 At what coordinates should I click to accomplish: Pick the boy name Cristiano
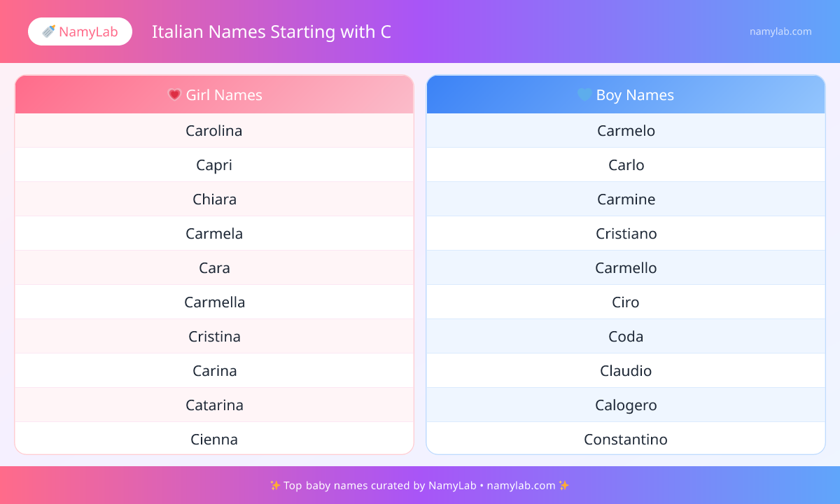[626, 233]
